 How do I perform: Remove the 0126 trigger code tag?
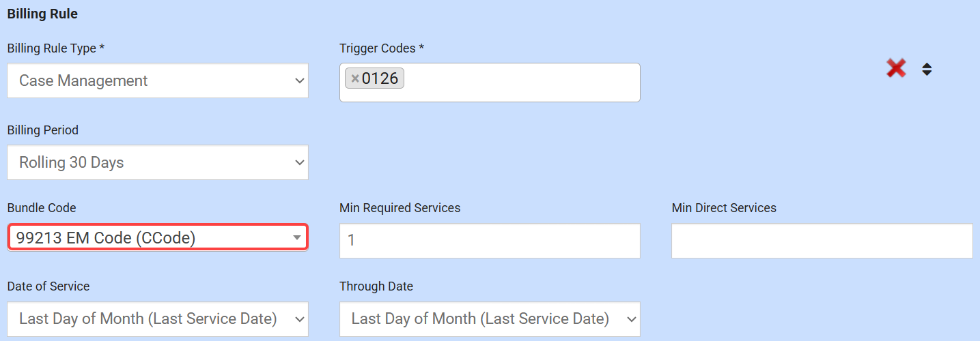point(355,79)
